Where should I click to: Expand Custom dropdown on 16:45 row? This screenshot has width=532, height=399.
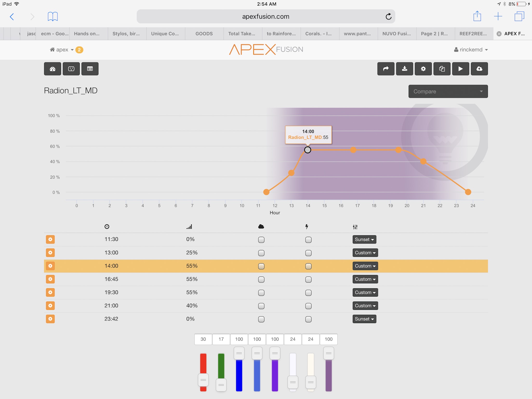[364, 279]
